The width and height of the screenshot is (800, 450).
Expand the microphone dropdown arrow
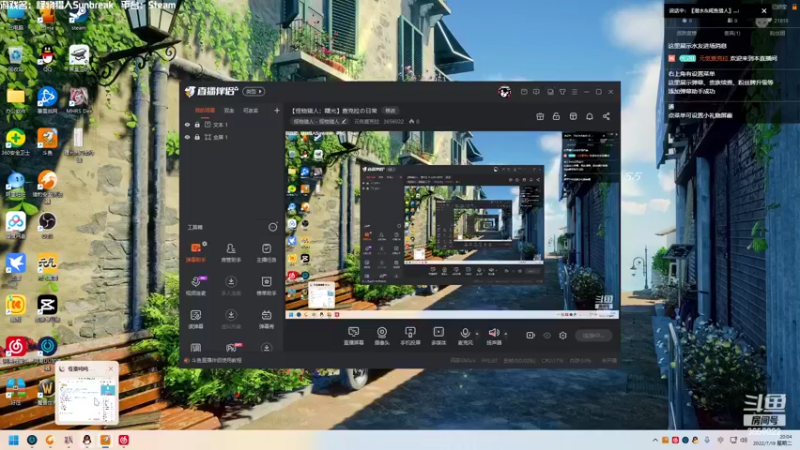(x=477, y=334)
